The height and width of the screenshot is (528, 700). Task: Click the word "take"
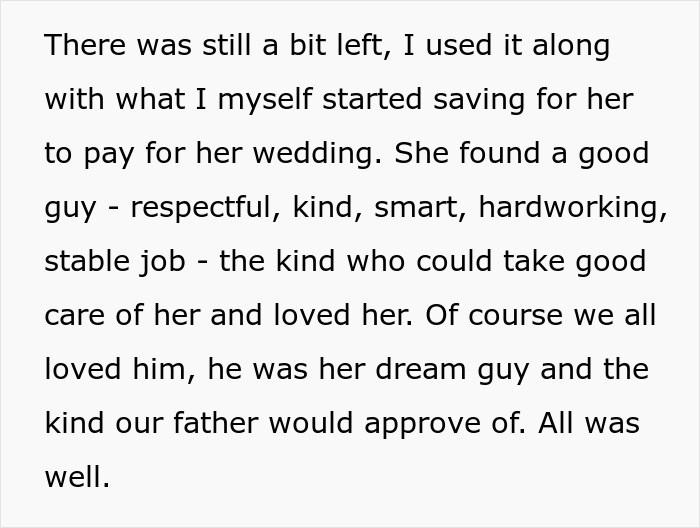533,262
